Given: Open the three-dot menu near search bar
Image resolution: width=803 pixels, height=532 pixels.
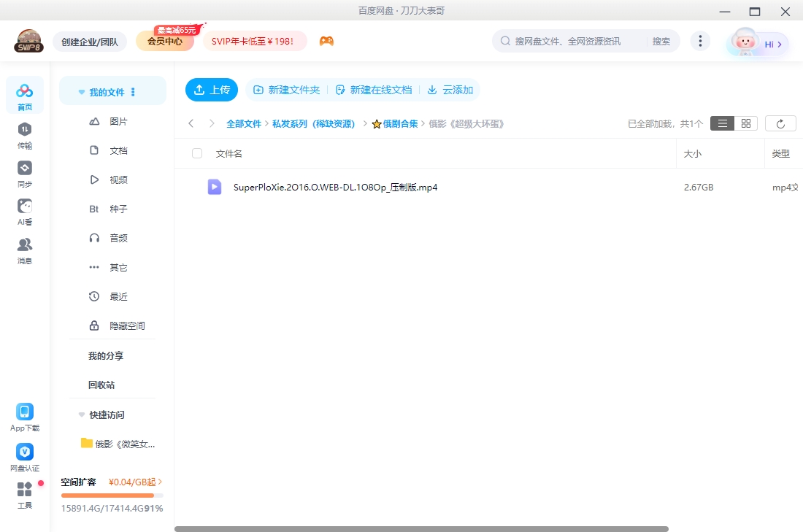Looking at the screenshot, I should click(x=700, y=42).
